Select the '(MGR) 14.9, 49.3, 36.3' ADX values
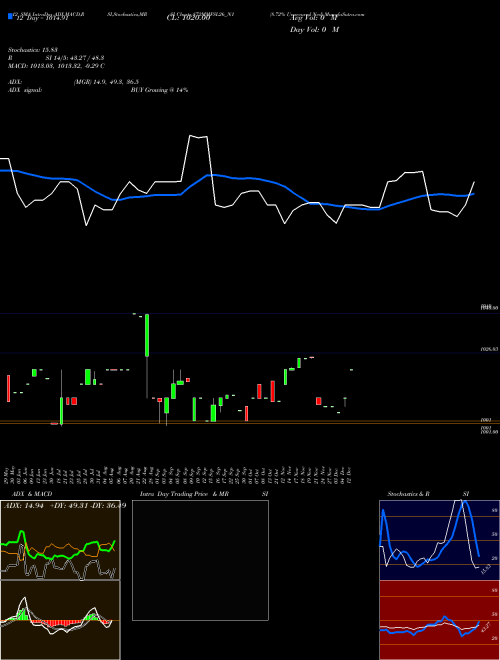The image size is (500, 660). point(106,82)
